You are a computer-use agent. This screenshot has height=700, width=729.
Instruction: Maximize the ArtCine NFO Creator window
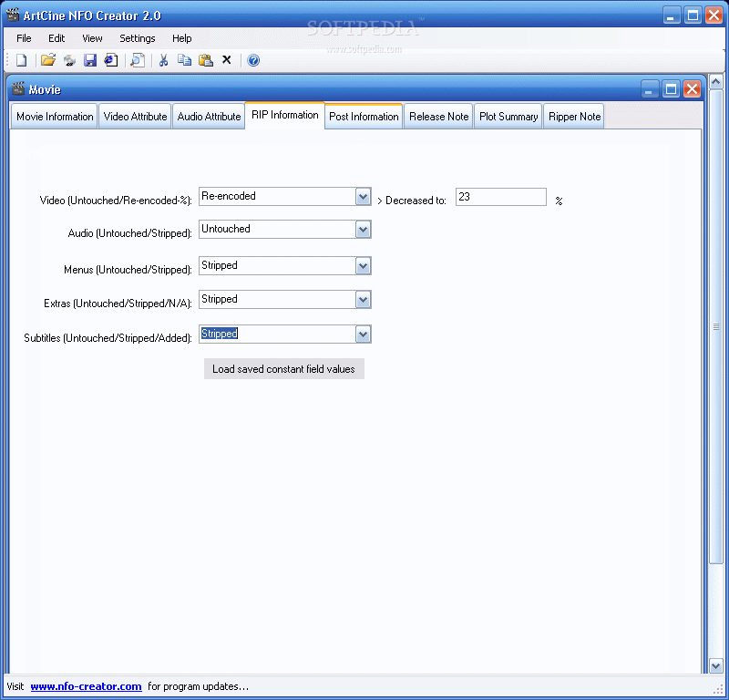tap(693, 15)
